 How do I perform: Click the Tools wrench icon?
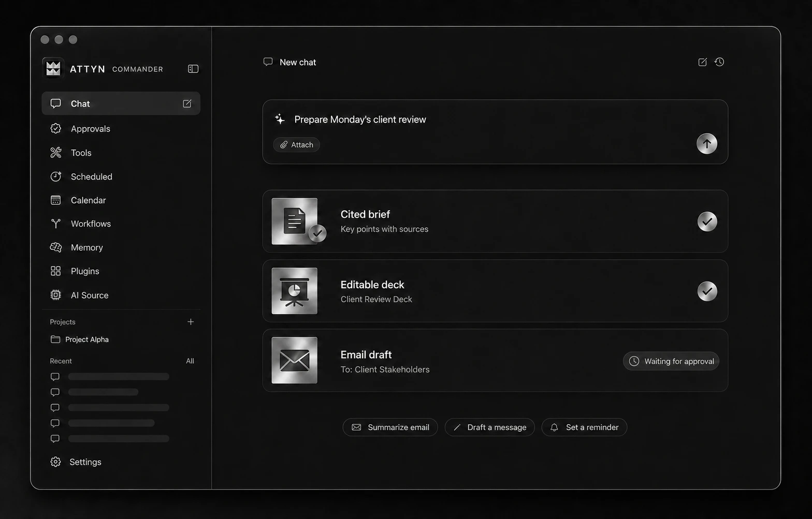56,153
